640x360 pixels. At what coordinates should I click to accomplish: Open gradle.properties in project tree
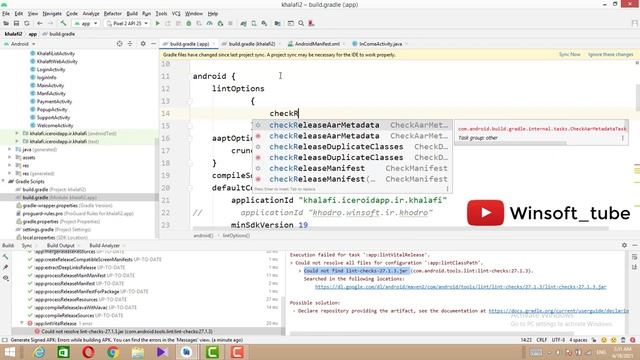40,221
